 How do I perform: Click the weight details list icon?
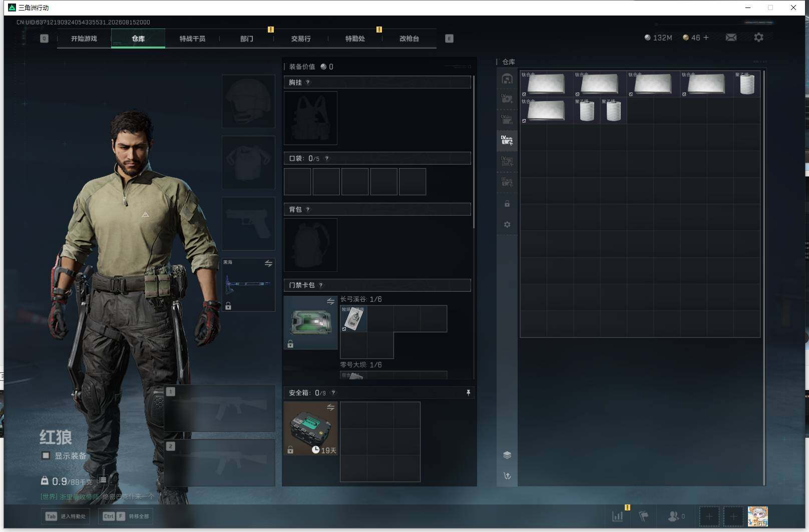coord(103,480)
